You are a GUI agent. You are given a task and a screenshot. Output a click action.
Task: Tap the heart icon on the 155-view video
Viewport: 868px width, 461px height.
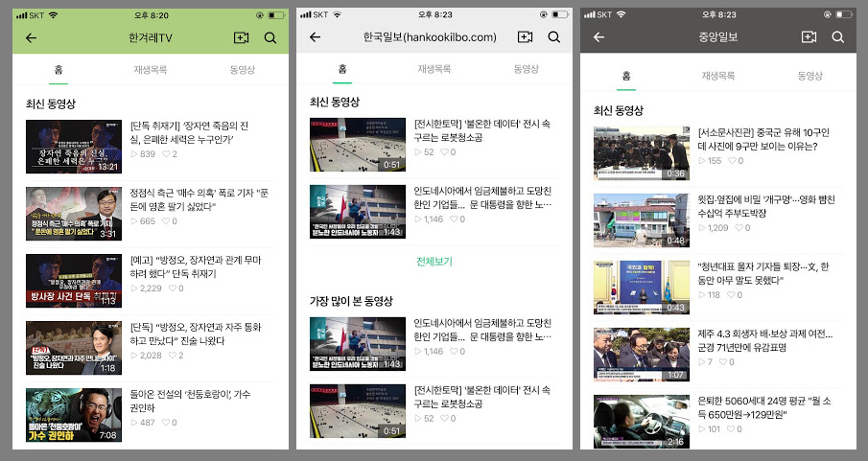tap(732, 160)
